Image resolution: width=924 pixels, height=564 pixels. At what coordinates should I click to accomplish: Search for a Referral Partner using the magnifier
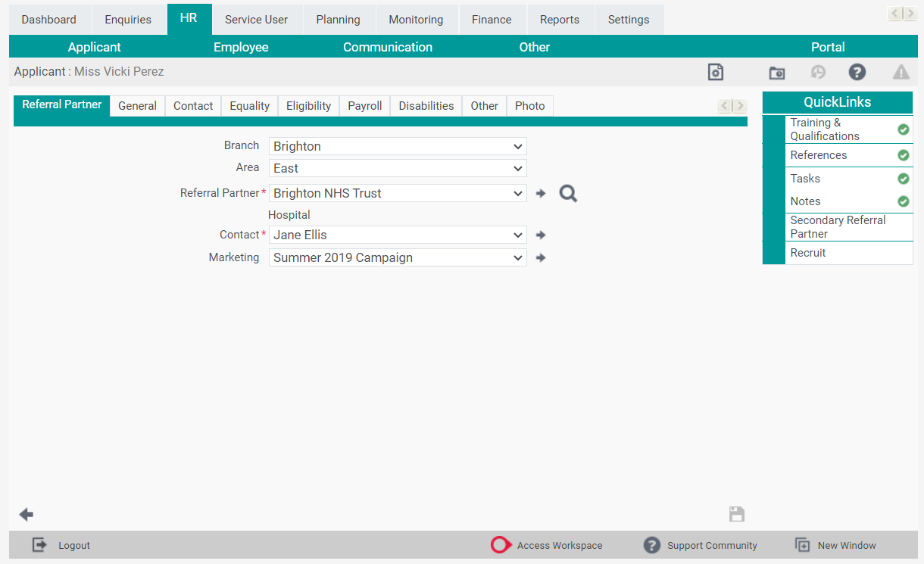(568, 193)
